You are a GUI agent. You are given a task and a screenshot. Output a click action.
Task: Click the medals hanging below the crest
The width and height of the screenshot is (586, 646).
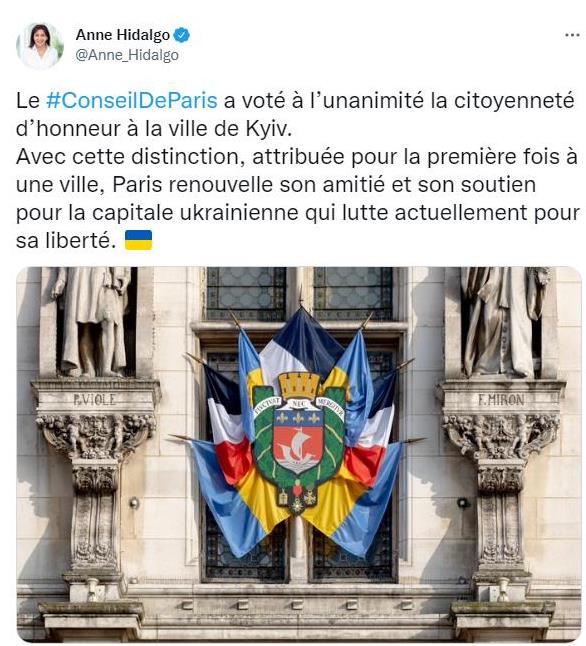(x=298, y=497)
